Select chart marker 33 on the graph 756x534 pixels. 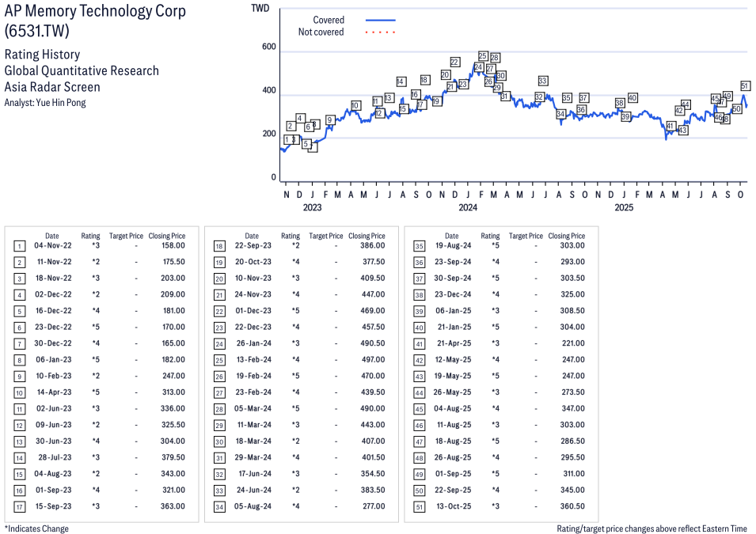click(x=542, y=81)
